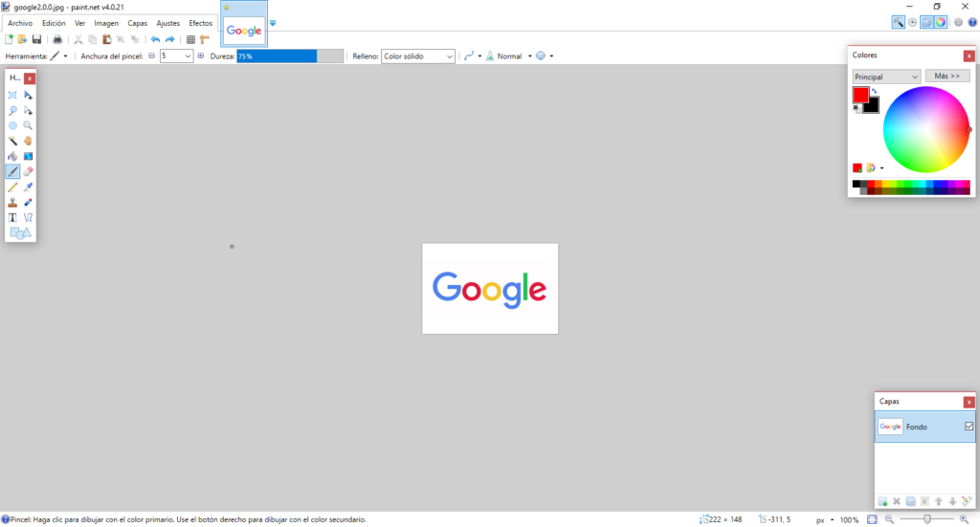Screen dimensions: 980x527
Task: Open the Edición menu
Action: point(54,23)
